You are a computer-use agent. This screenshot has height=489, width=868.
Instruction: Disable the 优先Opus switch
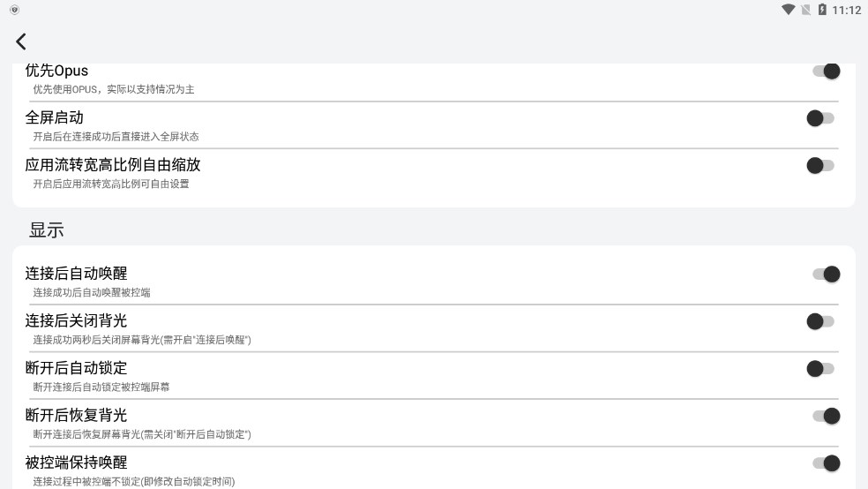(826, 71)
